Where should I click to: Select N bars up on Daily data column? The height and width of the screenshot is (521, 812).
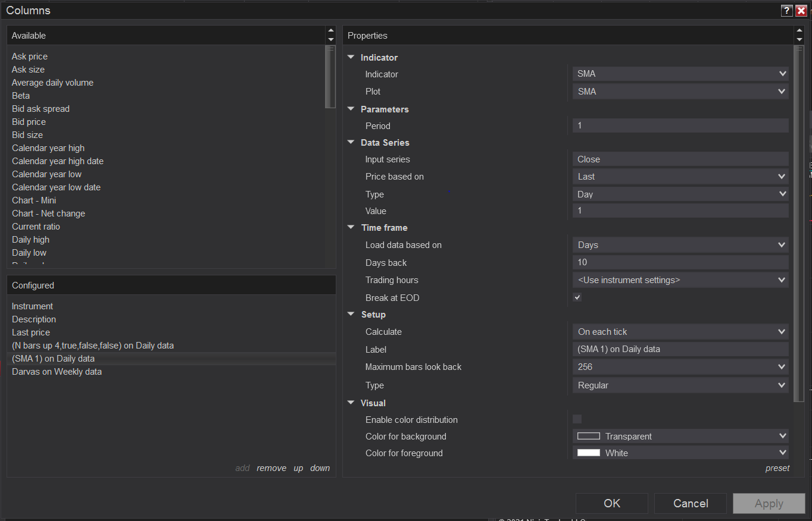93,346
